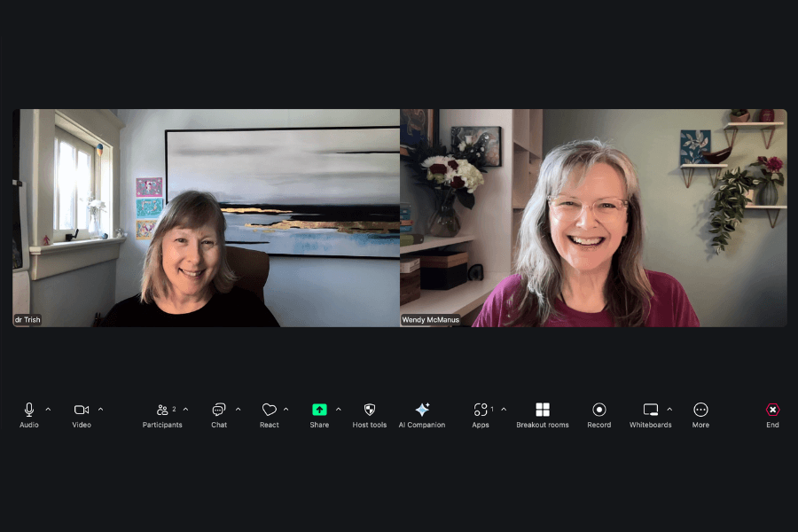Open the Chat panel
This screenshot has width=798, height=532.
click(219, 410)
